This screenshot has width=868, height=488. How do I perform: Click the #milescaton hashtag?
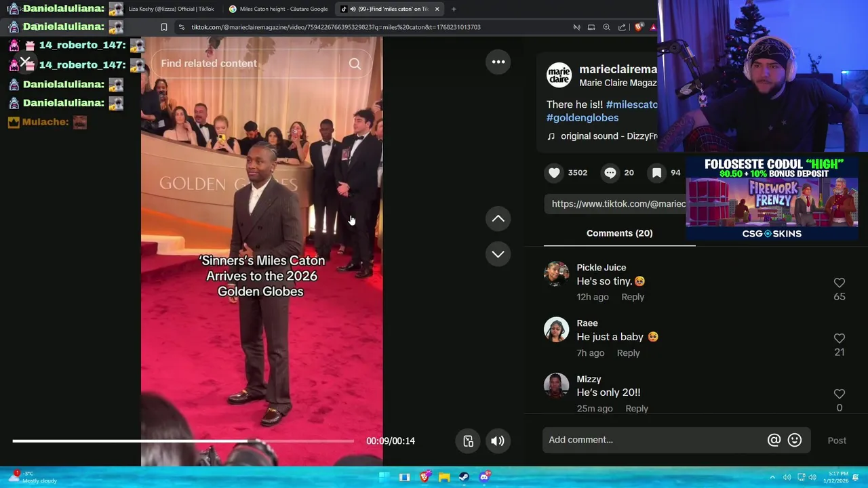pyautogui.click(x=631, y=104)
